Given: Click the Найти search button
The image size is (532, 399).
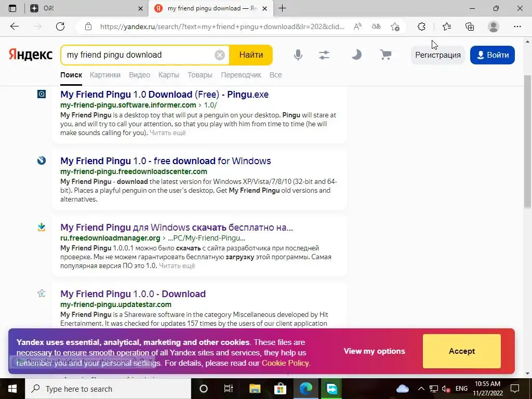Looking at the screenshot, I should click(x=251, y=55).
